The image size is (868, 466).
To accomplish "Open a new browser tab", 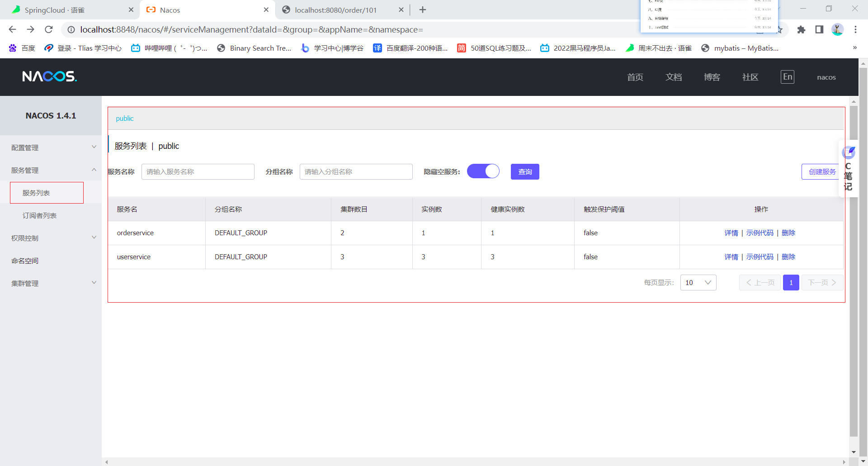I will tap(423, 10).
